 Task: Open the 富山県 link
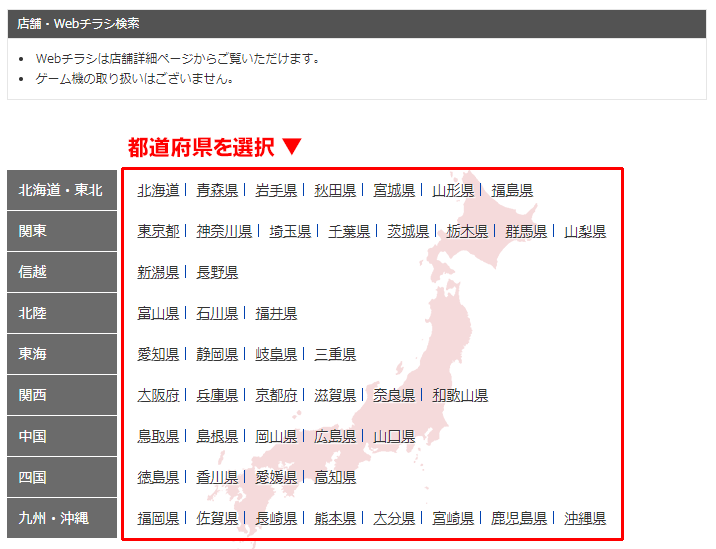[x=158, y=314]
